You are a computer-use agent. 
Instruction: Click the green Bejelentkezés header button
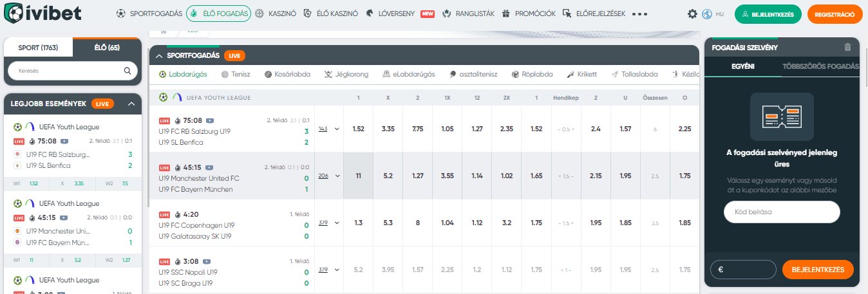pos(768,14)
